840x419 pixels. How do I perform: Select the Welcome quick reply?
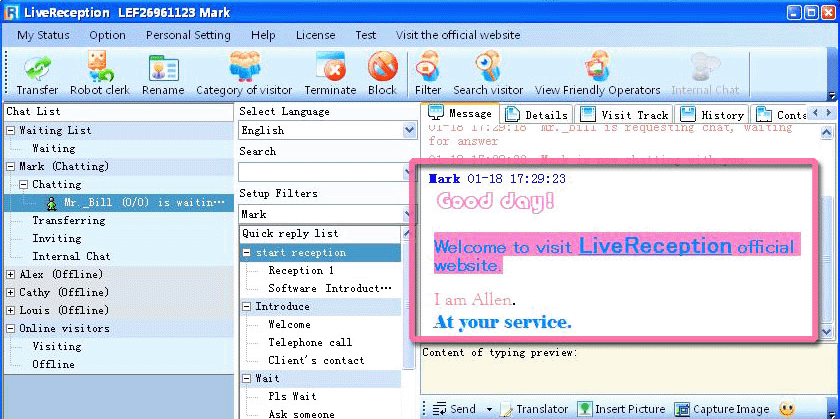pos(289,324)
